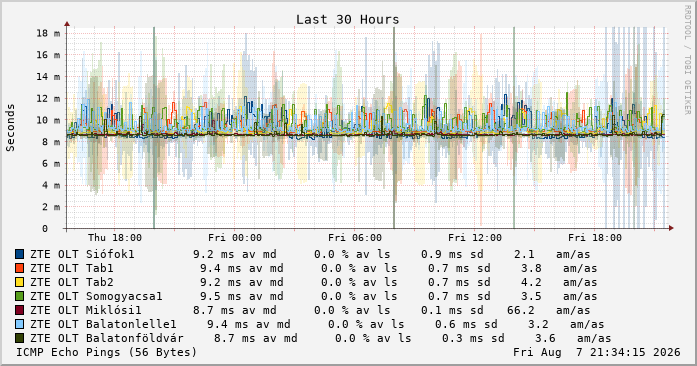Viewport: 697px width, 366px height.
Task: Click Somogyacsa1's '9.5 ms av md' value
Action: pos(242,296)
